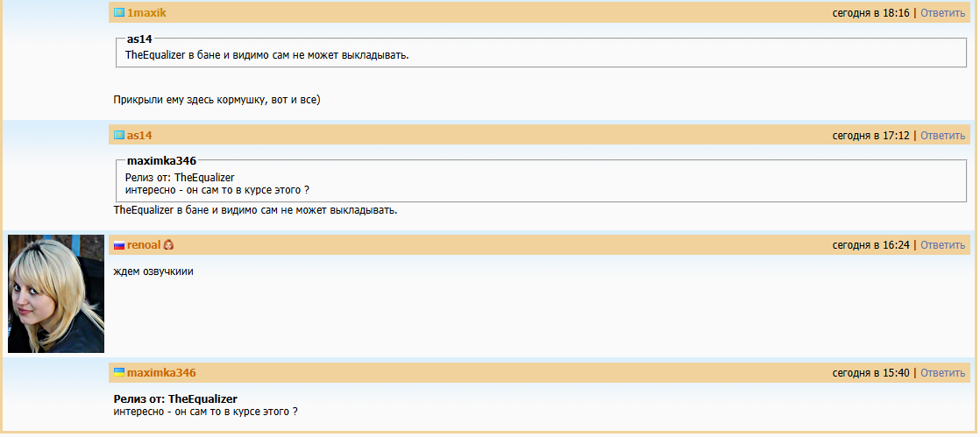Image resolution: width=980 pixels, height=437 pixels.
Task: Click bold text Релиз от: TheEqualizer
Action: (x=175, y=399)
